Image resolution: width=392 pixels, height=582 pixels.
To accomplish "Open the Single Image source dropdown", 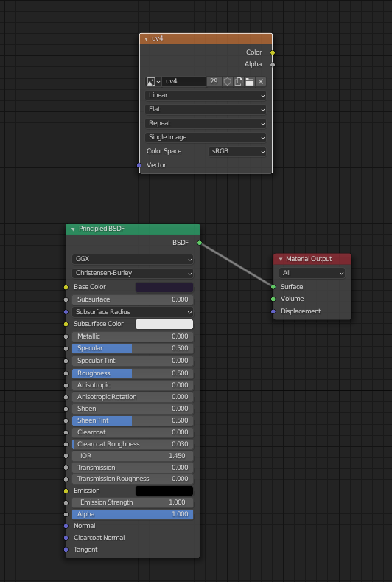I will click(206, 137).
